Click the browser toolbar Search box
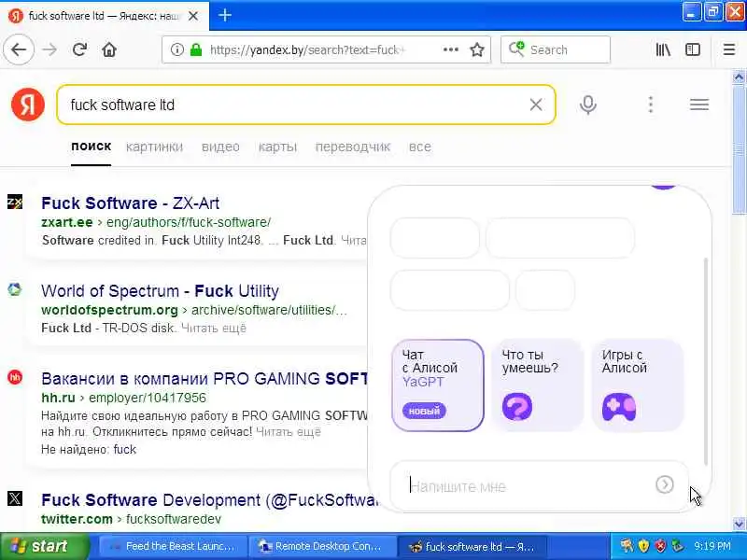Image resolution: width=747 pixels, height=560 pixels. [x=556, y=49]
